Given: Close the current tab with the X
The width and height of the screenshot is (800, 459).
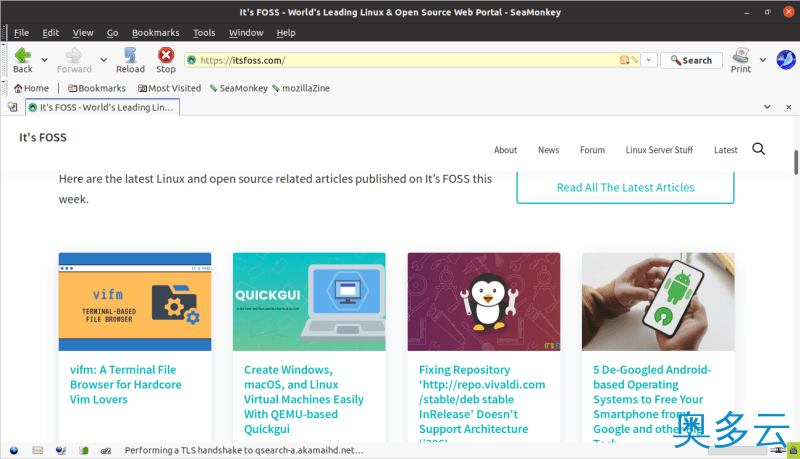Looking at the screenshot, I should 788,107.
